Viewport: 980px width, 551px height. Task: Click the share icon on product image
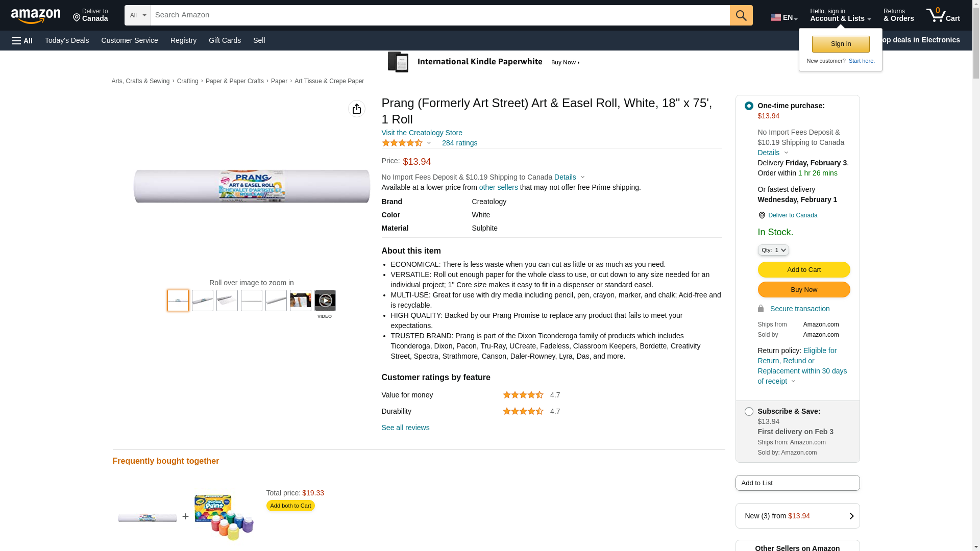(357, 109)
